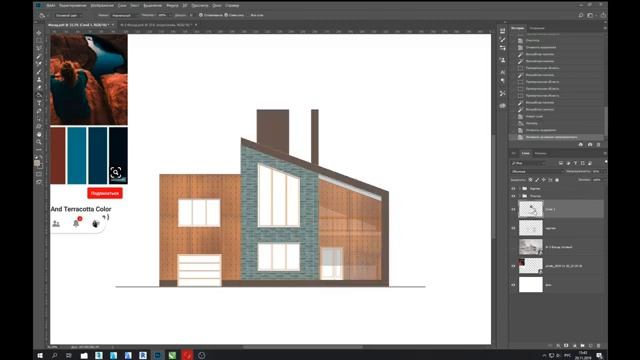Lock transparent pixels in the Layers panel

click(x=530, y=180)
